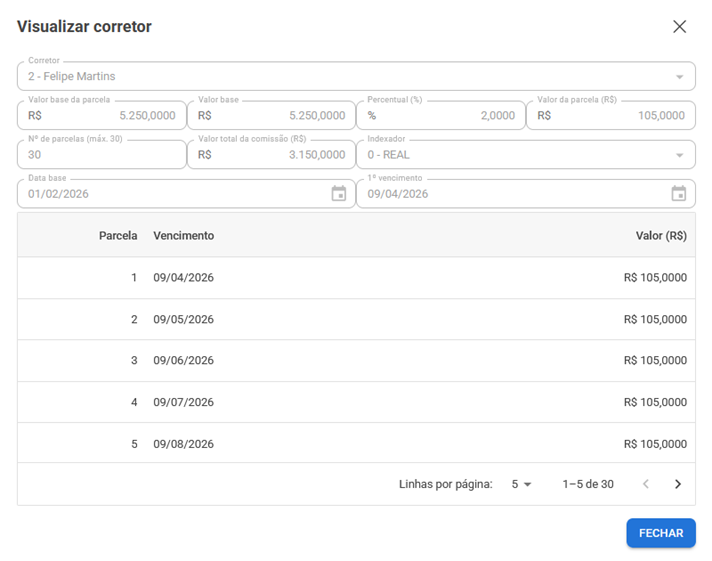The image size is (712, 561).
Task: Click the value R$ 105,0000 for parcela 5
Action: (x=655, y=444)
